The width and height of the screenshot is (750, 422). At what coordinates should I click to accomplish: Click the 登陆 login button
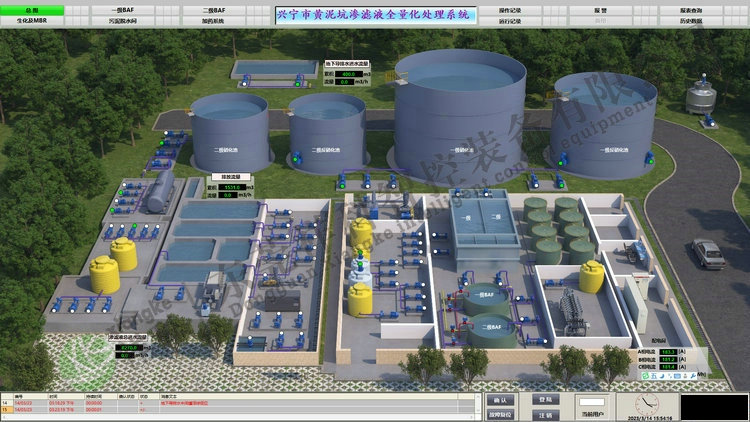pyautogui.click(x=545, y=399)
